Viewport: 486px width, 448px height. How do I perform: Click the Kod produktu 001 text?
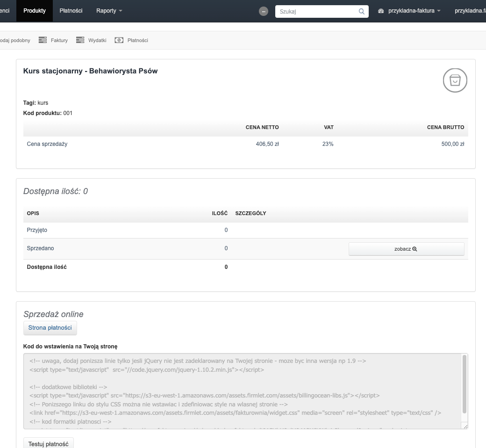click(48, 113)
